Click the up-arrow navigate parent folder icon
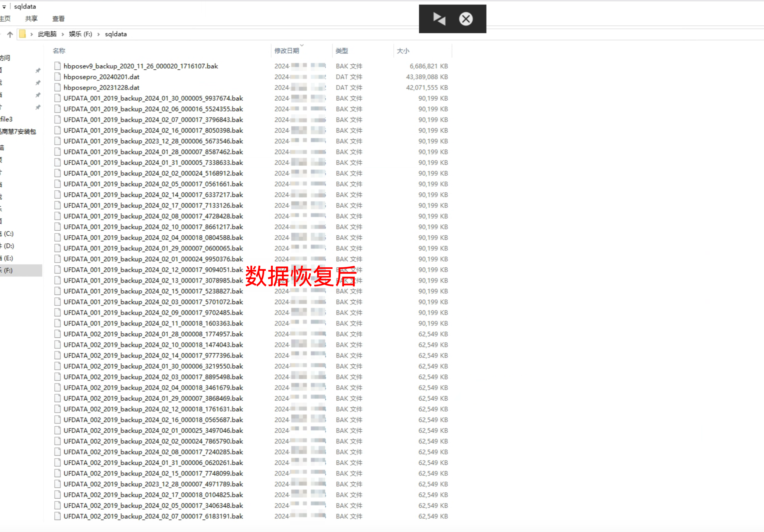The image size is (764, 532). 10,34
